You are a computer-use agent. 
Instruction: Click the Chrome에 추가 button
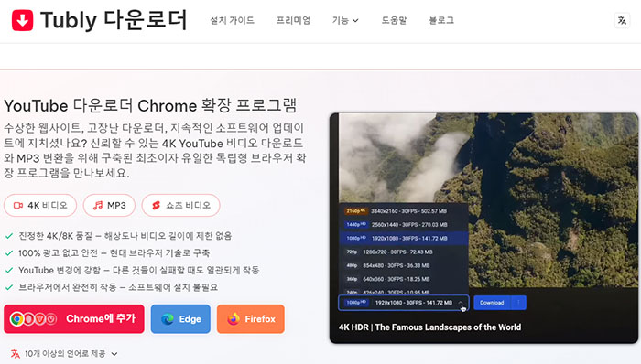point(74,318)
